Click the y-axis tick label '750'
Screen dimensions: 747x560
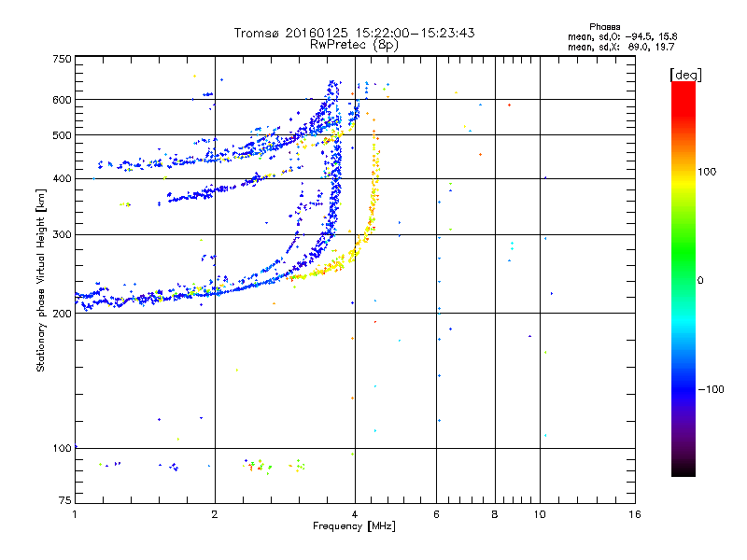point(62,59)
